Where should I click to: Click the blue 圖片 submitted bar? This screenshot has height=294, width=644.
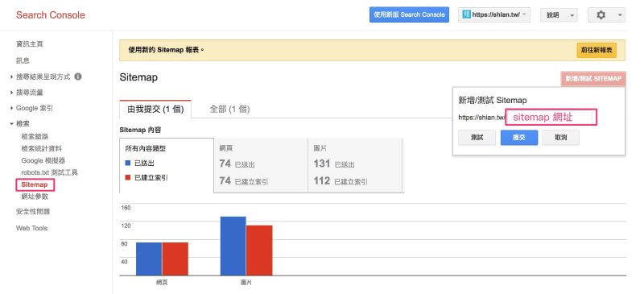[233, 246]
